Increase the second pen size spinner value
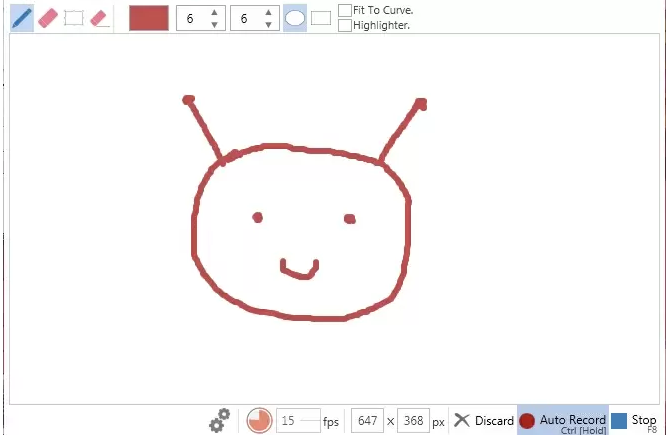Image resolution: width=666 pixels, height=439 pixels. point(268,12)
